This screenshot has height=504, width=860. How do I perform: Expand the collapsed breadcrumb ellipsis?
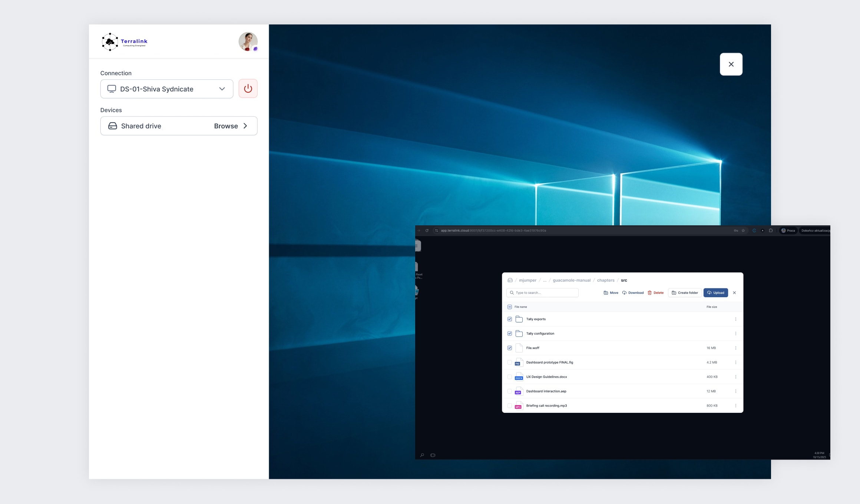click(x=545, y=281)
